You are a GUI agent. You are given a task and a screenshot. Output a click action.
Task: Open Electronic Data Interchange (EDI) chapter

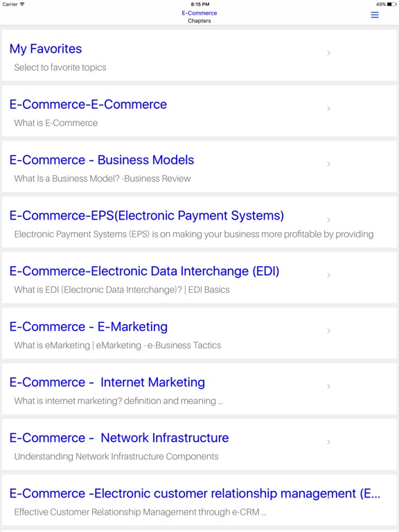[x=199, y=278]
